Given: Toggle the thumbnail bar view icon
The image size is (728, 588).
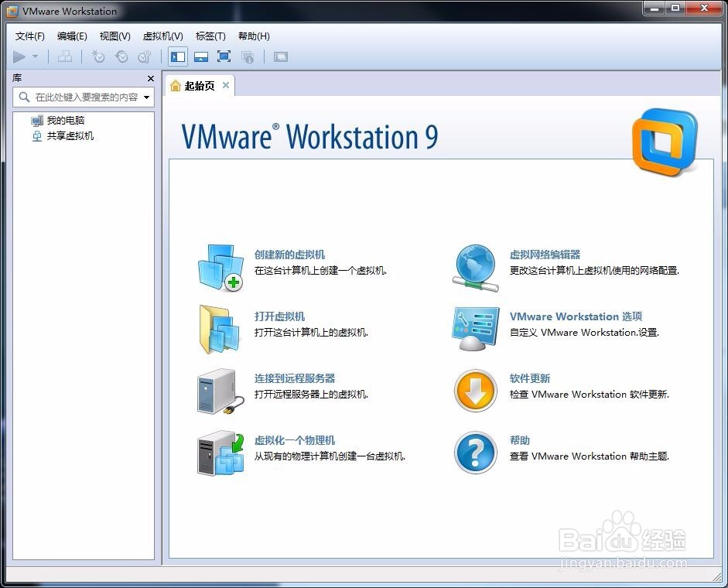Looking at the screenshot, I should [201, 56].
